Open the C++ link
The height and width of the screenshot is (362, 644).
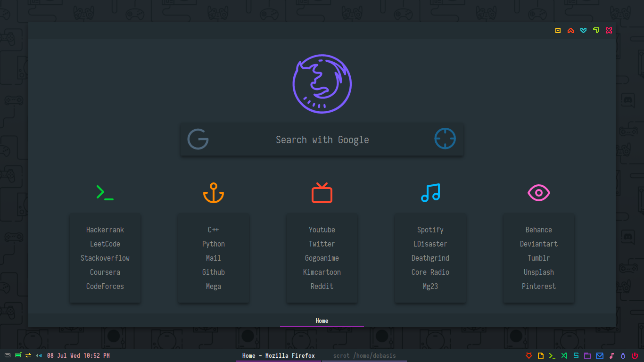214,230
